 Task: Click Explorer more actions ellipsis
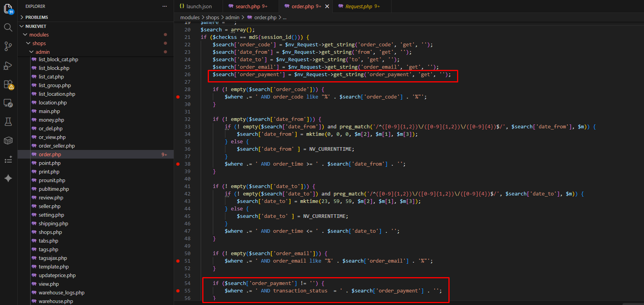tap(165, 6)
